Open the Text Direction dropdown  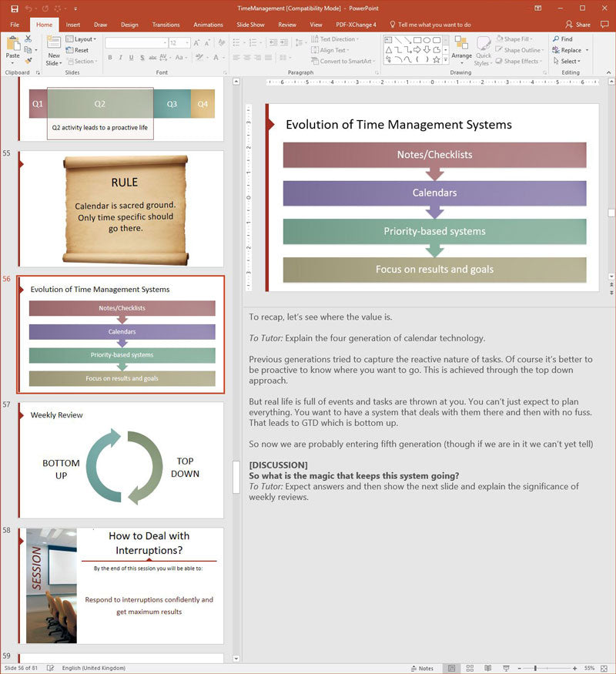[335, 39]
